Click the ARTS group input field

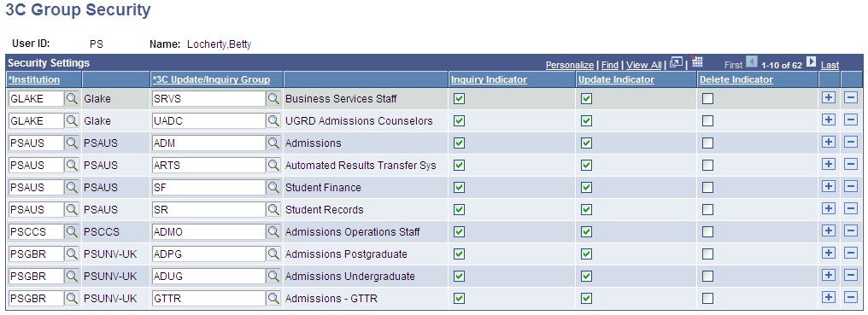(x=208, y=165)
